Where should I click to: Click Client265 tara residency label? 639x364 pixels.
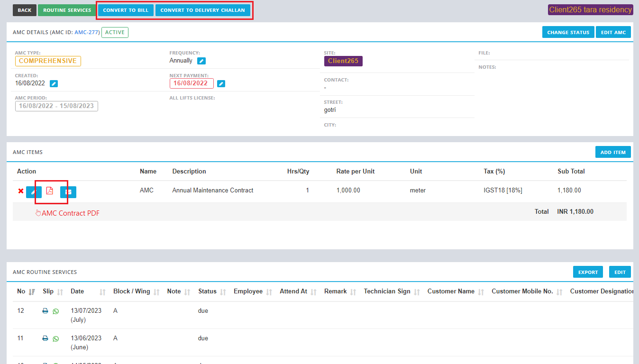[x=591, y=9]
